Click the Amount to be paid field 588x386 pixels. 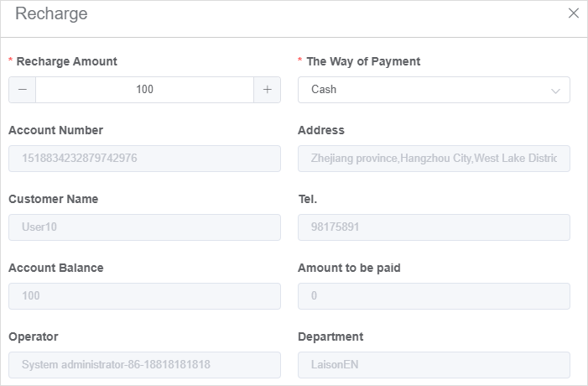pos(434,296)
